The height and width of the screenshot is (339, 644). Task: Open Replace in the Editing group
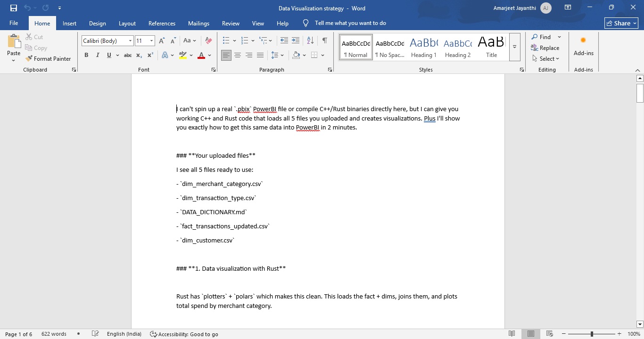[545, 48]
